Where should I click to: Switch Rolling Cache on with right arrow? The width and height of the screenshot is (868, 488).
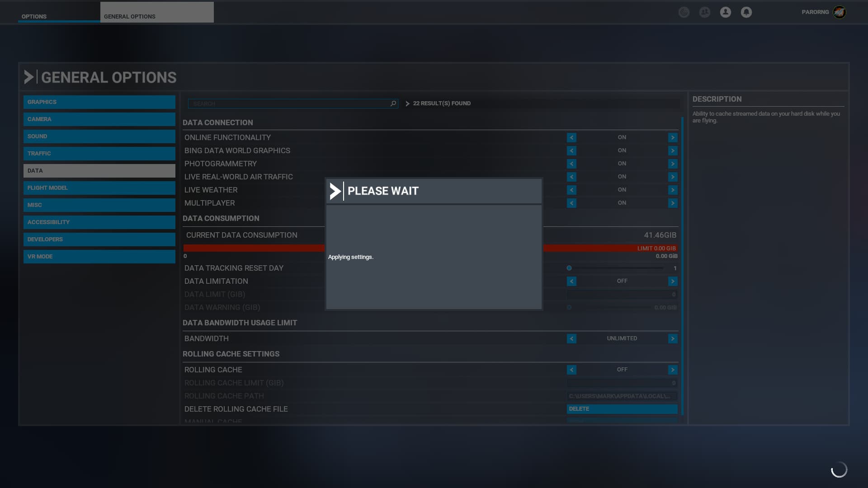click(672, 370)
